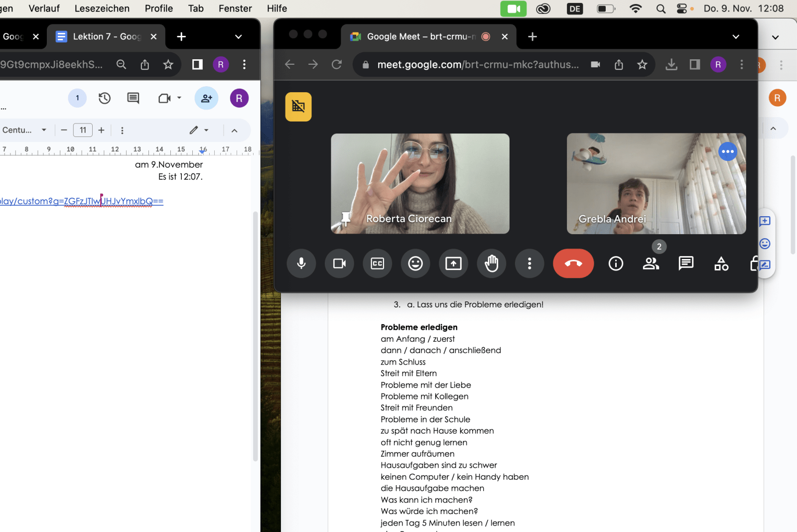
Task: Open a new tab beside Google Meet
Action: pyautogui.click(x=532, y=36)
